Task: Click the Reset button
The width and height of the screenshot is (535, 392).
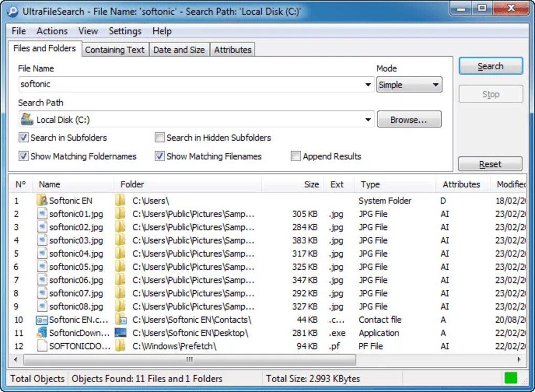Action: pyautogui.click(x=490, y=164)
